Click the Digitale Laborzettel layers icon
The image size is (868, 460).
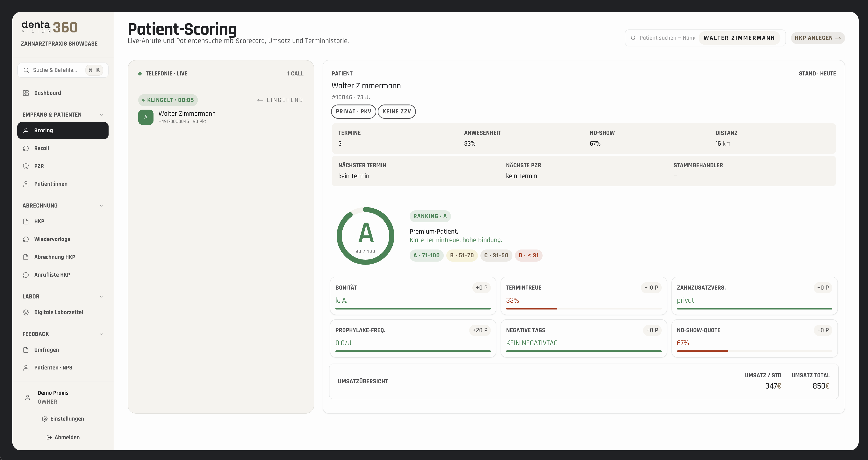coord(26,312)
